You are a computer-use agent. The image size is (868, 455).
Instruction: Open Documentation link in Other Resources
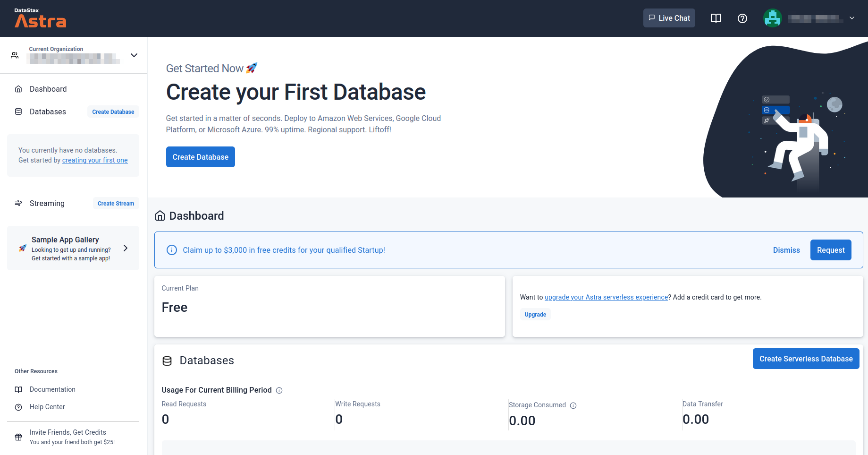click(x=52, y=389)
